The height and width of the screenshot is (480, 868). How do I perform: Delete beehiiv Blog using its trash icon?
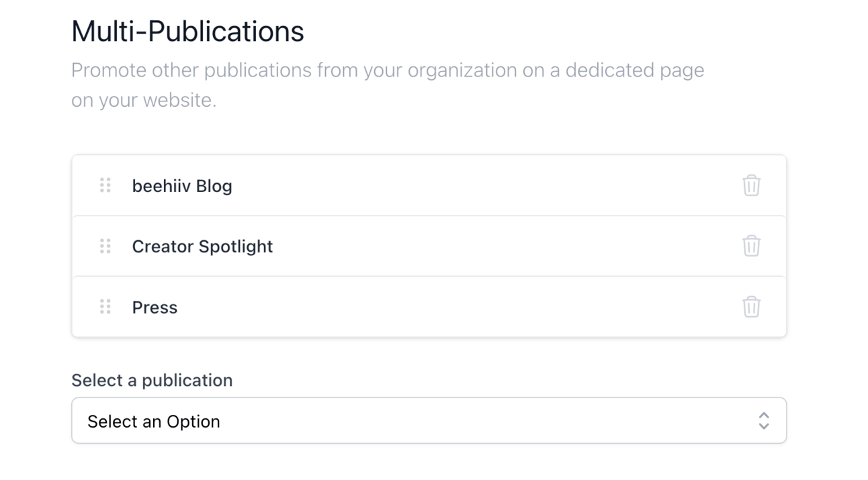751,185
